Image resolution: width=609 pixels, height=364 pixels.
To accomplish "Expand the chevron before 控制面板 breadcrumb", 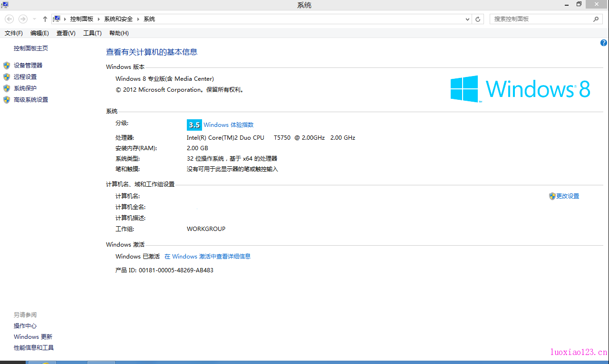I will (65, 19).
